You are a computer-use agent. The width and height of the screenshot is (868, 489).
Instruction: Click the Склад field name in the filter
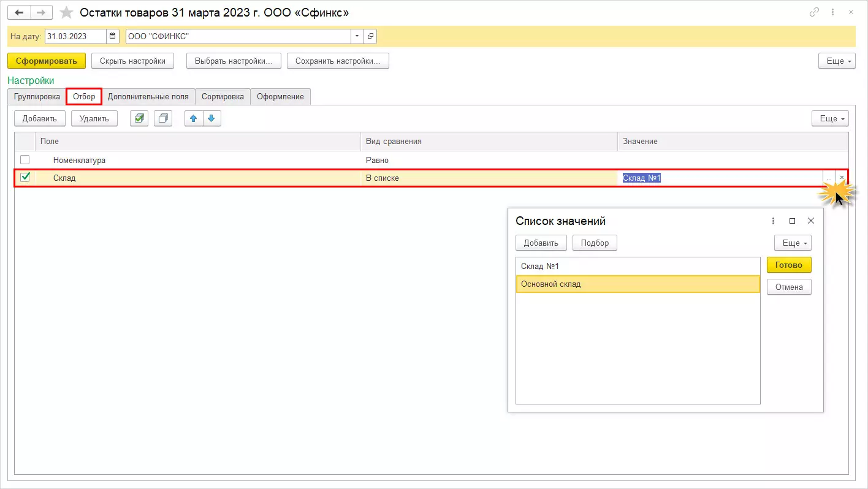tap(64, 178)
